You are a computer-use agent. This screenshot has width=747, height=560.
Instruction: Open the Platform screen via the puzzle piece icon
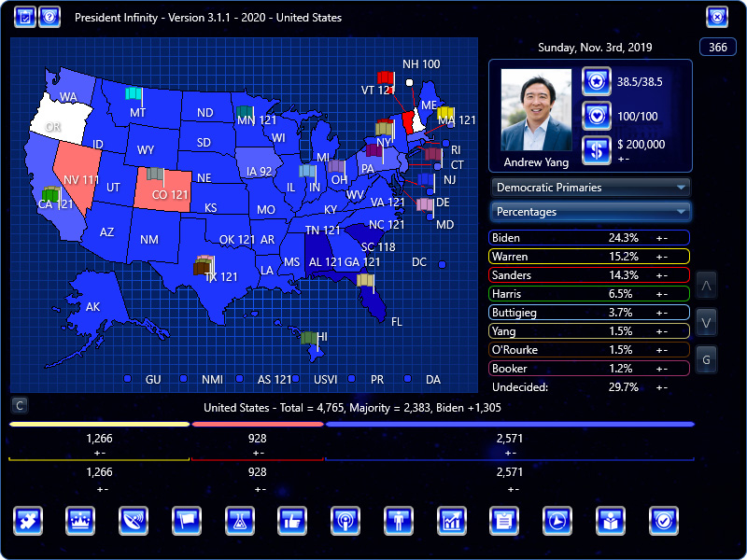pos(28,522)
